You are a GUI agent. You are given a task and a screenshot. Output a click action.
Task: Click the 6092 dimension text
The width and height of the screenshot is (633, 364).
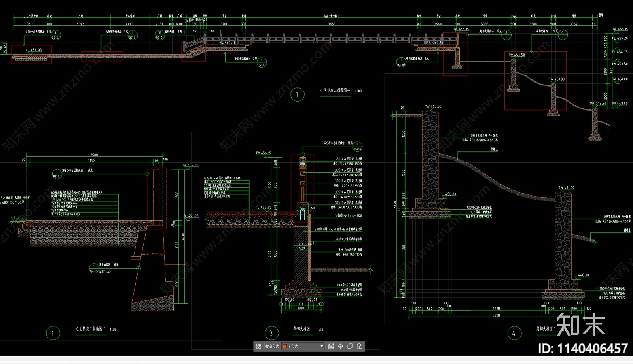point(80,24)
